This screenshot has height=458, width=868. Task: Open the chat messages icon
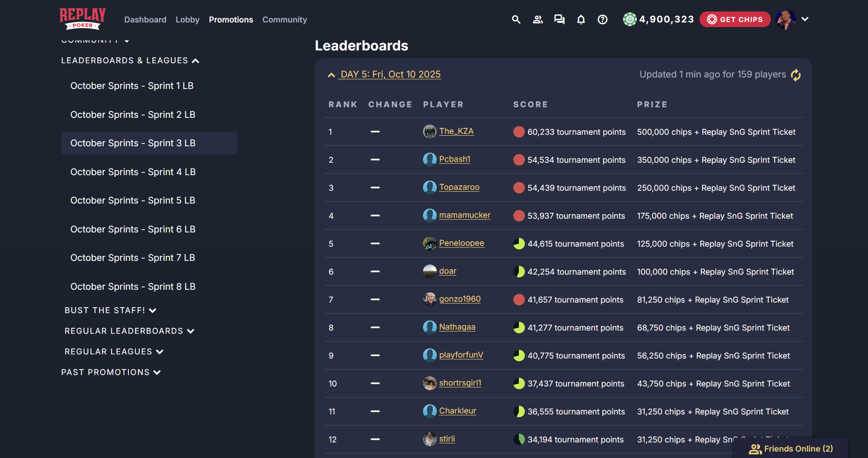[x=559, y=19]
